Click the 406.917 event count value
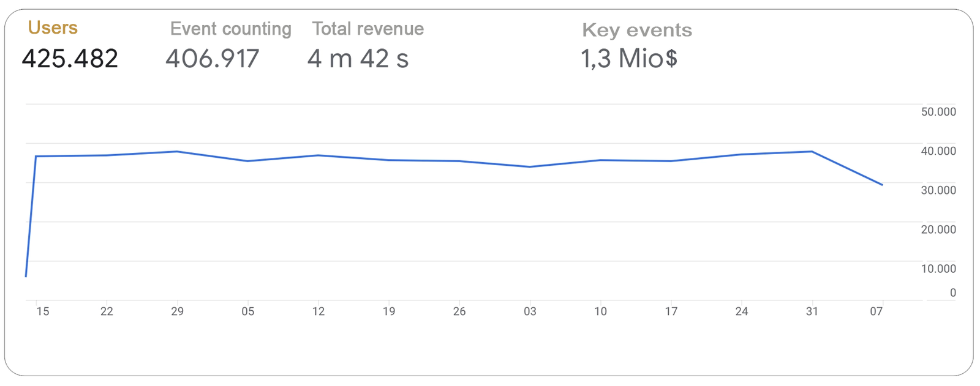Screen dimensions: 980x386 [213, 59]
